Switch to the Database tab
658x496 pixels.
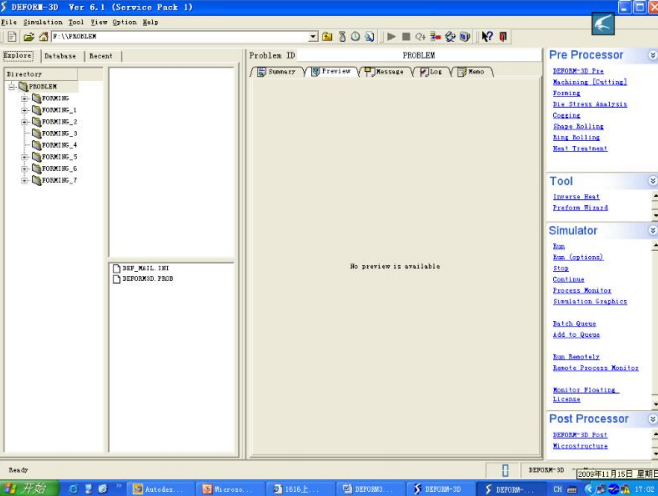60,56
